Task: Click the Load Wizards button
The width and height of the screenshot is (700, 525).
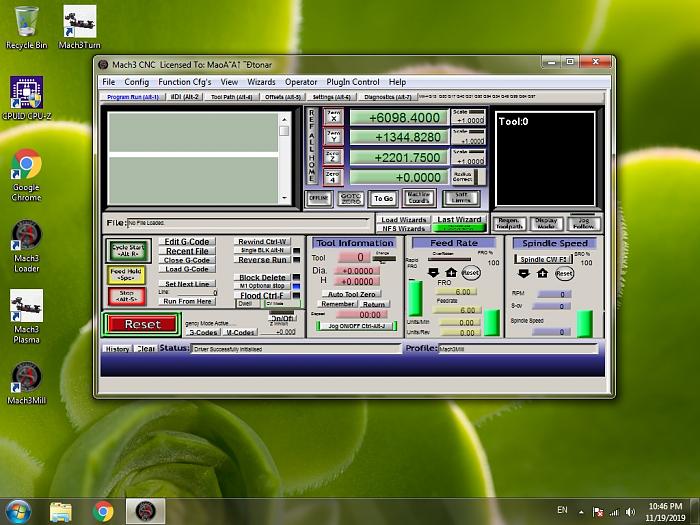Action: (404, 220)
